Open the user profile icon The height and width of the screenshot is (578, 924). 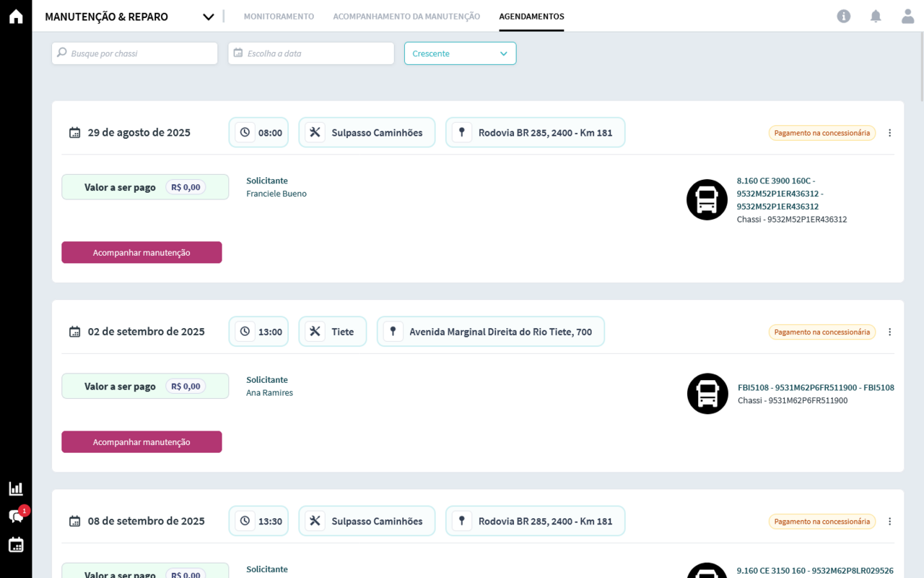pos(907,16)
